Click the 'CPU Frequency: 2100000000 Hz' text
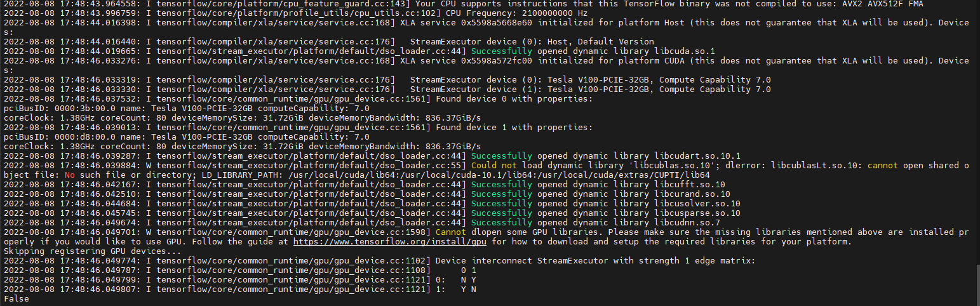The width and height of the screenshot is (980, 306). pos(516,13)
